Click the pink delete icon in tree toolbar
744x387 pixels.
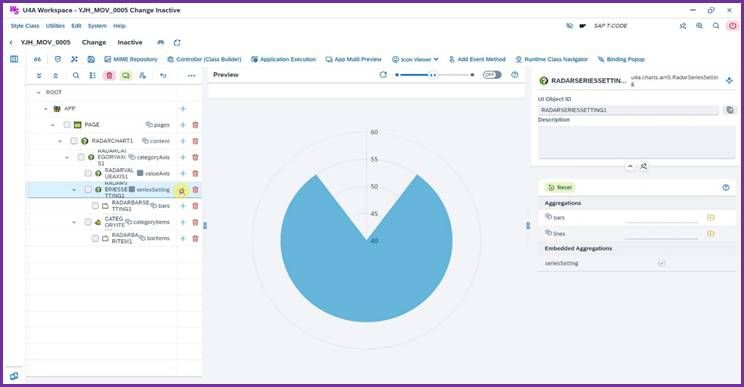pyautogui.click(x=110, y=75)
